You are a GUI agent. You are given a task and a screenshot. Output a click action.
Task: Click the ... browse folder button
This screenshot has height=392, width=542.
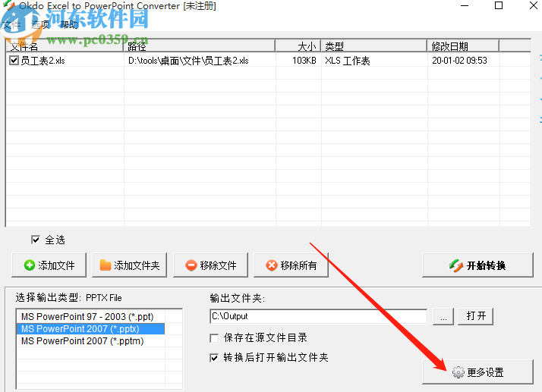pyautogui.click(x=443, y=316)
